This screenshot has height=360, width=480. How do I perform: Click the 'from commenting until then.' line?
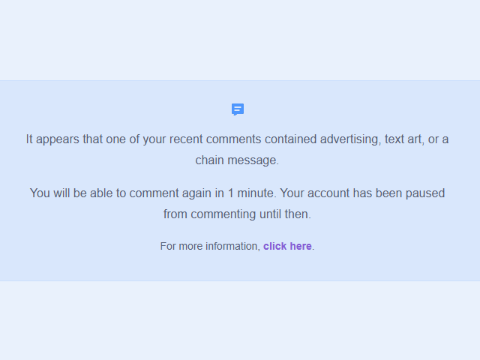(237, 214)
